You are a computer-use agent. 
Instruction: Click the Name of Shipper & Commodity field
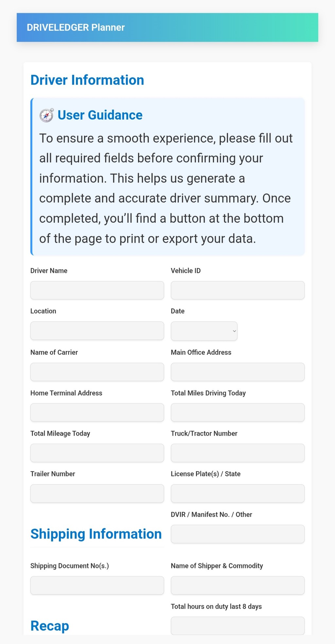pyautogui.click(x=238, y=585)
